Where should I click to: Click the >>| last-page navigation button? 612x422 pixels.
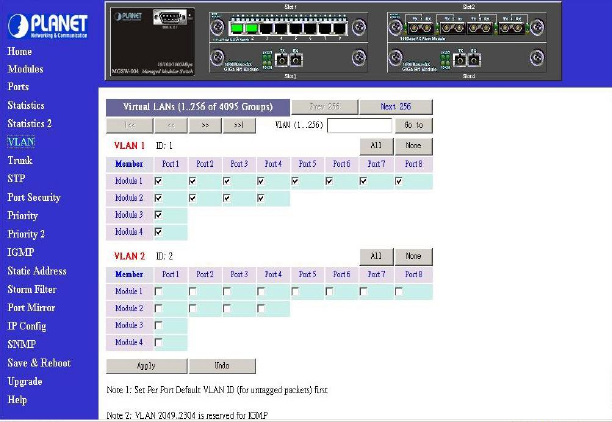[x=239, y=125]
